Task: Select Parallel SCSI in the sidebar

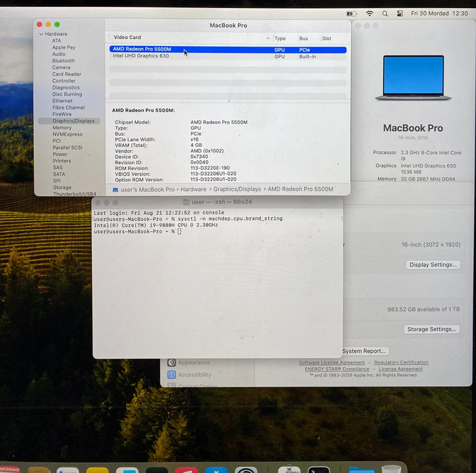Action: [x=68, y=147]
